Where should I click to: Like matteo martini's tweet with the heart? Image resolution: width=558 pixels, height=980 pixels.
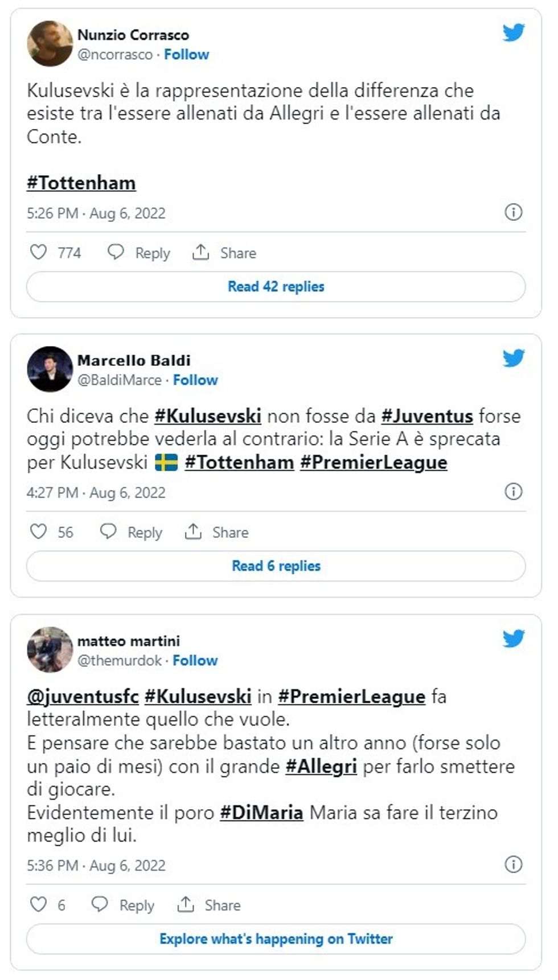(39, 905)
